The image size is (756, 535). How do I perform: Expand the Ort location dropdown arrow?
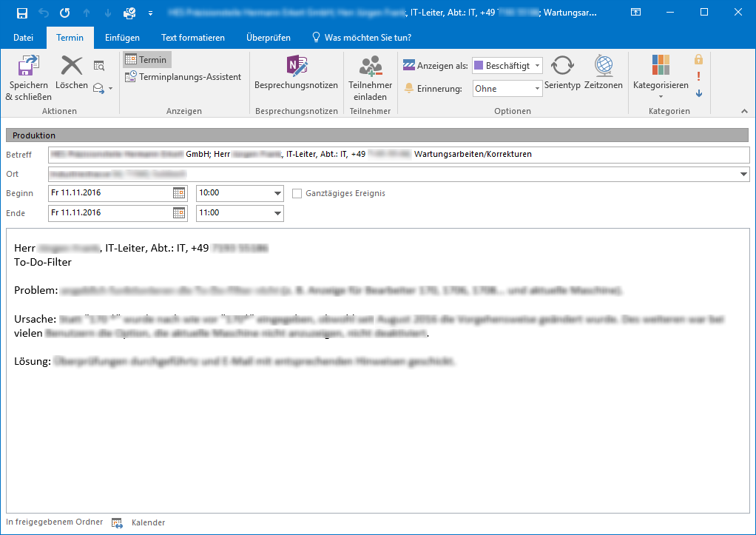743,174
